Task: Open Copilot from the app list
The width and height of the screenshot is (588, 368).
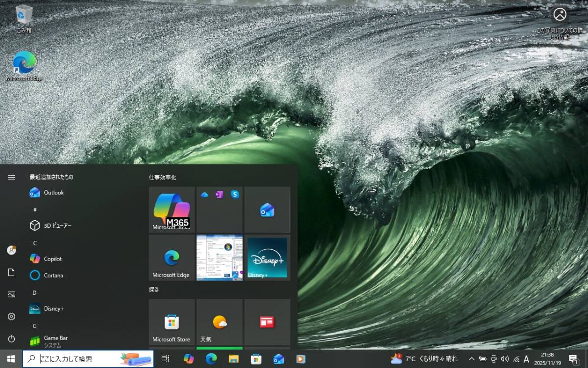Action: (x=83, y=259)
